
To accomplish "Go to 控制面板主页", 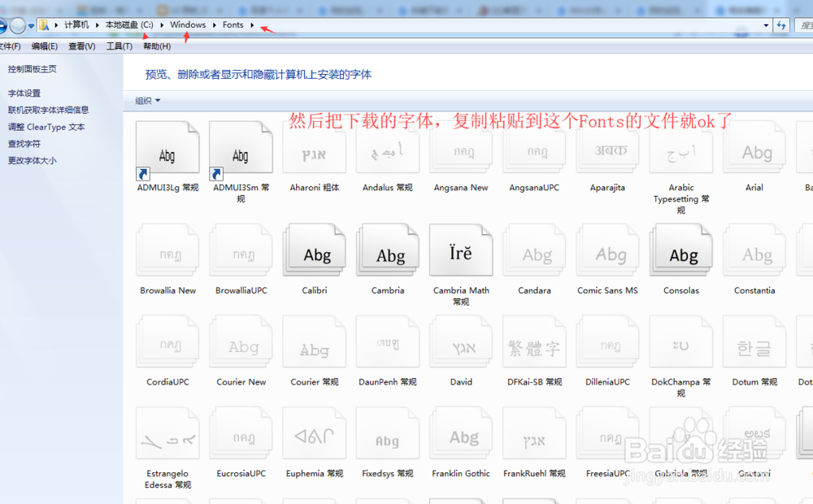I will (32, 68).
